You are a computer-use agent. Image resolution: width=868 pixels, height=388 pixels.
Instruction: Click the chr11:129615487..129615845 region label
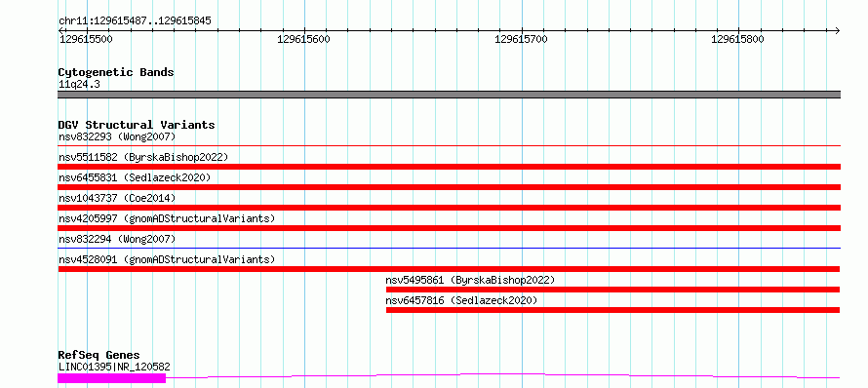135,21
